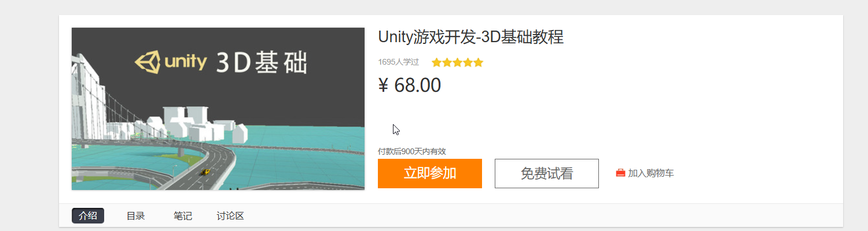Select the ¥ 68.00 price text
The width and height of the screenshot is (868, 231).
pos(409,85)
